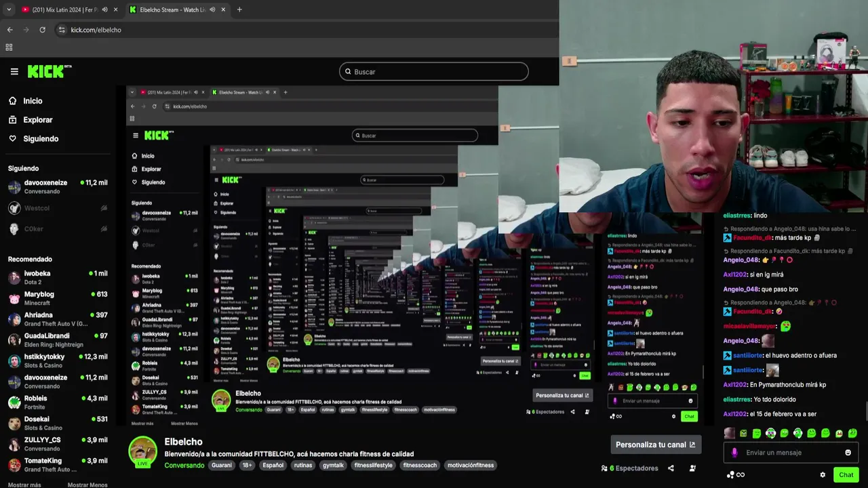868x488 pixels.
Task: Open chat settings gear in the large chat
Action: (823, 475)
